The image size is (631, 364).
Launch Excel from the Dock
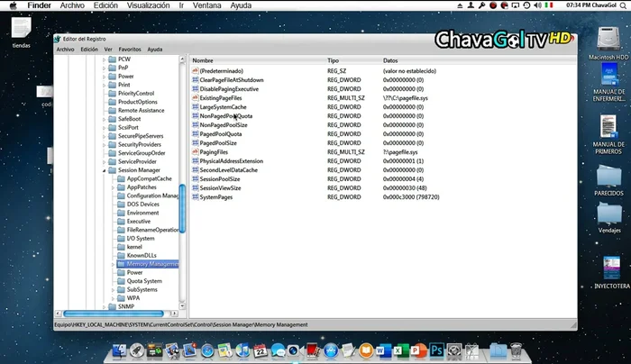pyautogui.click(x=400, y=350)
